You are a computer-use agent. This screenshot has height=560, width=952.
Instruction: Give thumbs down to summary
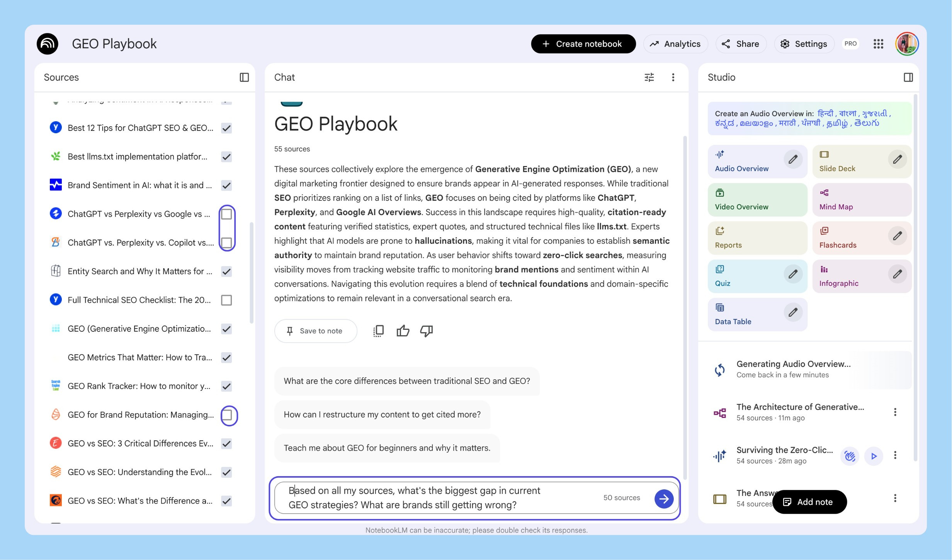[x=426, y=331]
